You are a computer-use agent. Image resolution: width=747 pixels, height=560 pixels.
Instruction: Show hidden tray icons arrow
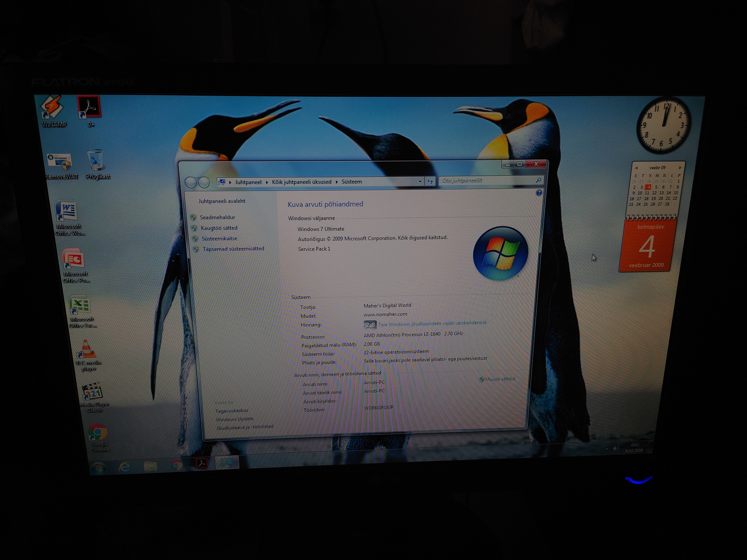click(607, 449)
